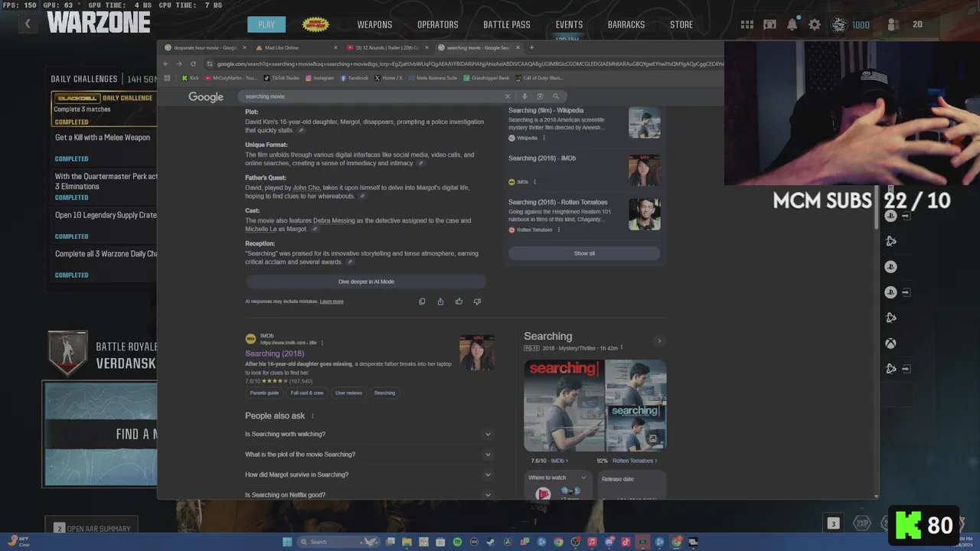This screenshot has height=551, width=980.
Task: Open Google Lens image search icon
Action: click(x=540, y=96)
